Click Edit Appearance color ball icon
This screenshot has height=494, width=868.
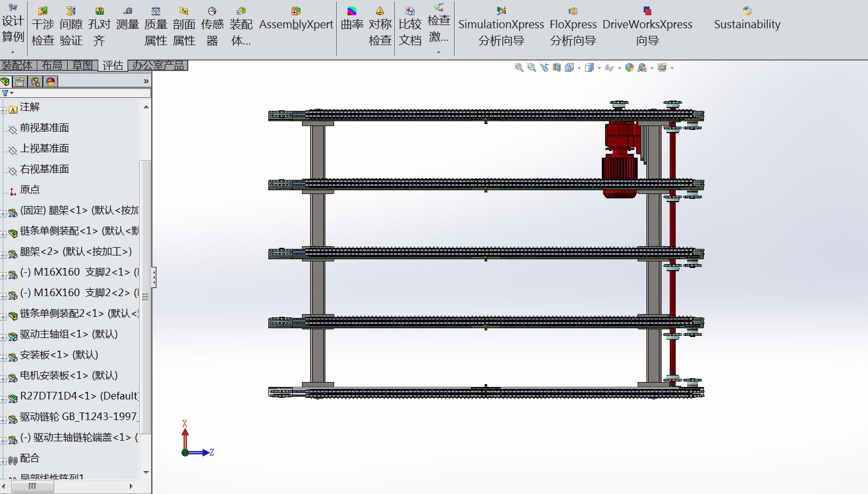point(629,67)
